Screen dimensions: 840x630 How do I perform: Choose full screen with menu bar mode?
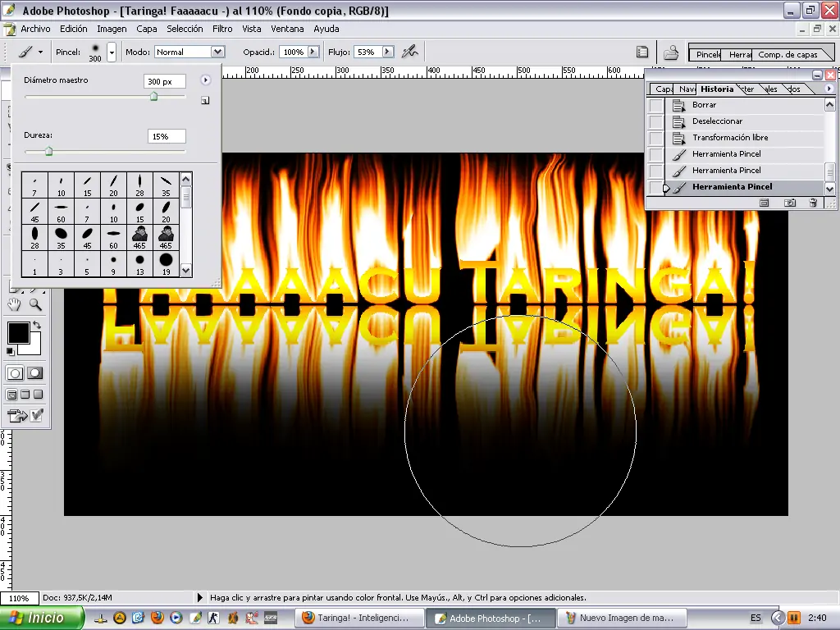(25, 395)
